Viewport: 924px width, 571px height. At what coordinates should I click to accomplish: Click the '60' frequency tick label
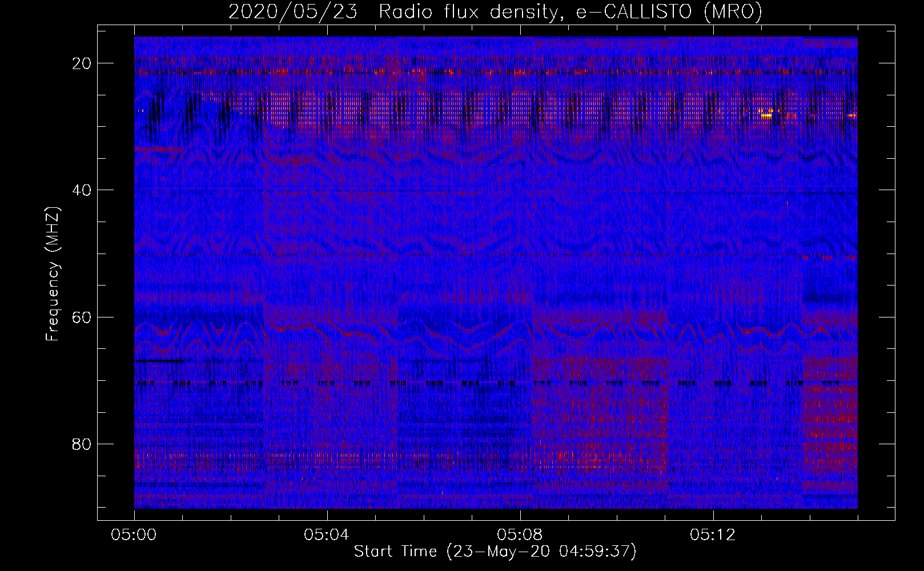[x=82, y=316]
